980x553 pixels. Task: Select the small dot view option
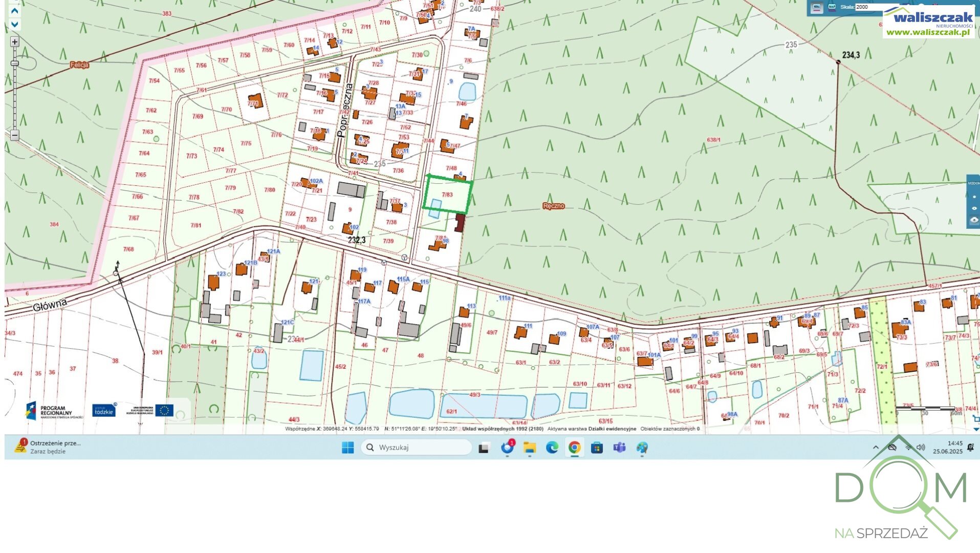tap(974, 197)
